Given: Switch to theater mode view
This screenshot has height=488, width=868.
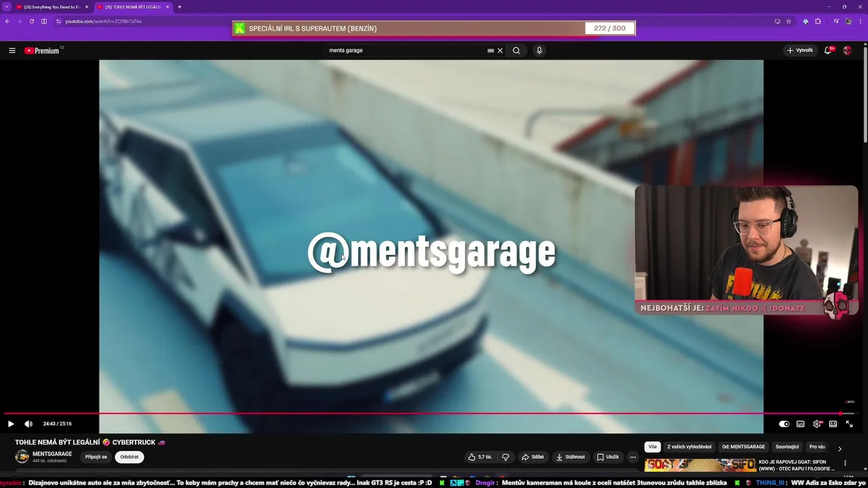Looking at the screenshot, I should (x=833, y=424).
